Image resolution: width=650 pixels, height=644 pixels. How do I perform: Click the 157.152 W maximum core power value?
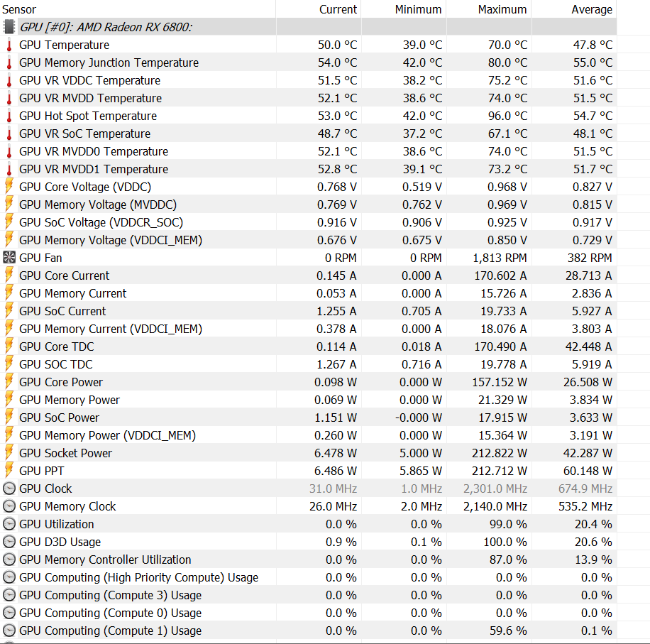click(500, 382)
